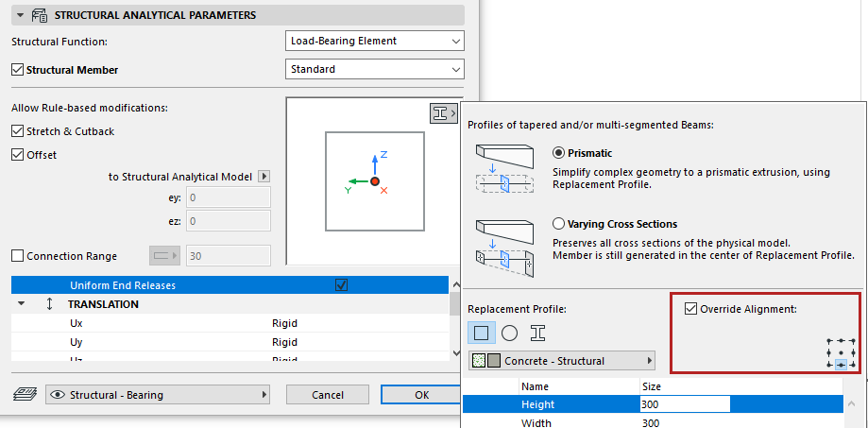Choose the circular replacement profile

click(x=509, y=333)
